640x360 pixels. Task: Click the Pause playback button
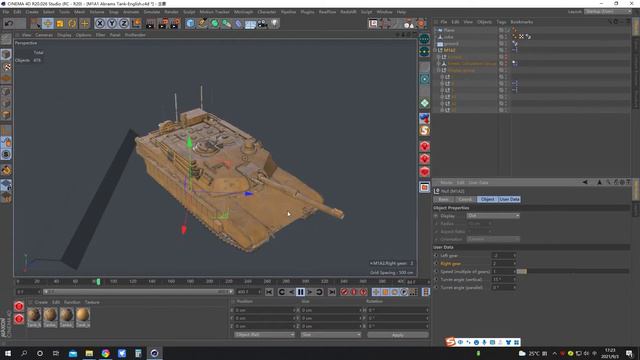(x=300, y=292)
